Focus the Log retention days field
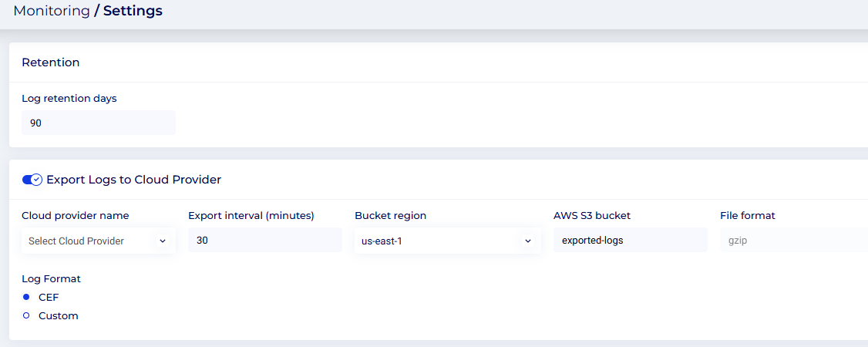The image size is (868, 347). tap(99, 123)
